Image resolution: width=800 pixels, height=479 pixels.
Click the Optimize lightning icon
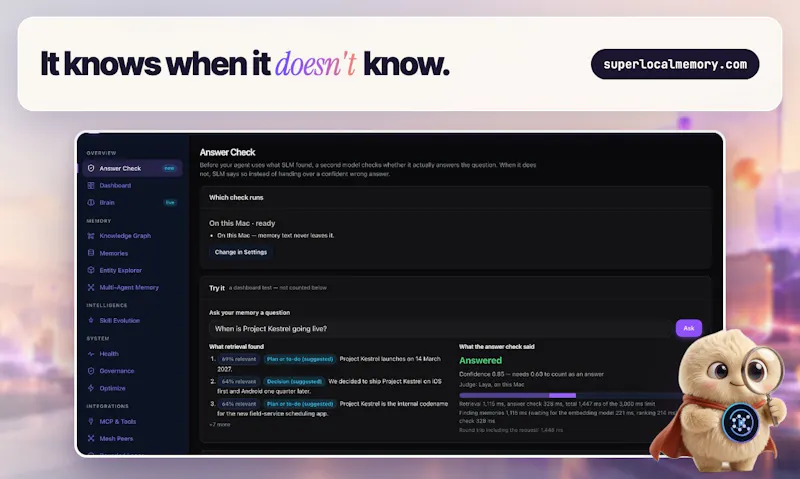[x=91, y=388]
